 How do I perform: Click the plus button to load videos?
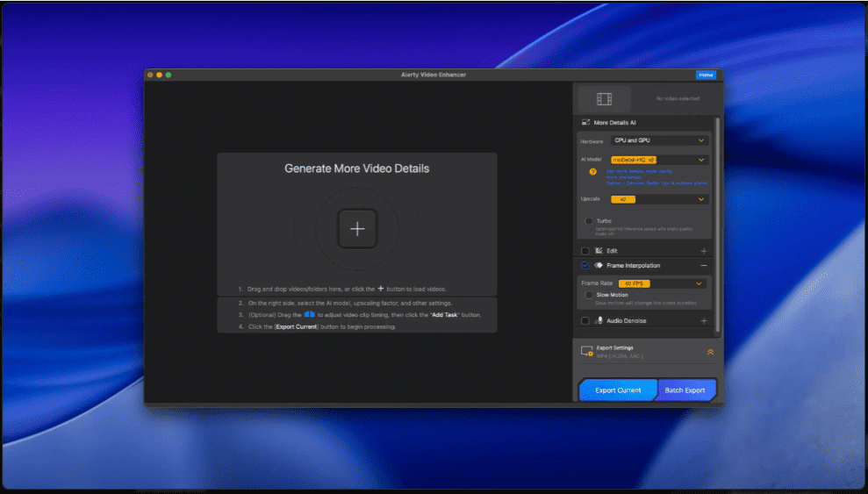(357, 228)
